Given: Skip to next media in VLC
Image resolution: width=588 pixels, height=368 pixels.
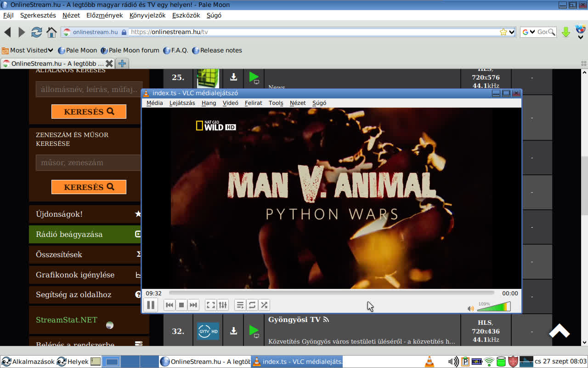Looking at the screenshot, I should click(x=193, y=305).
